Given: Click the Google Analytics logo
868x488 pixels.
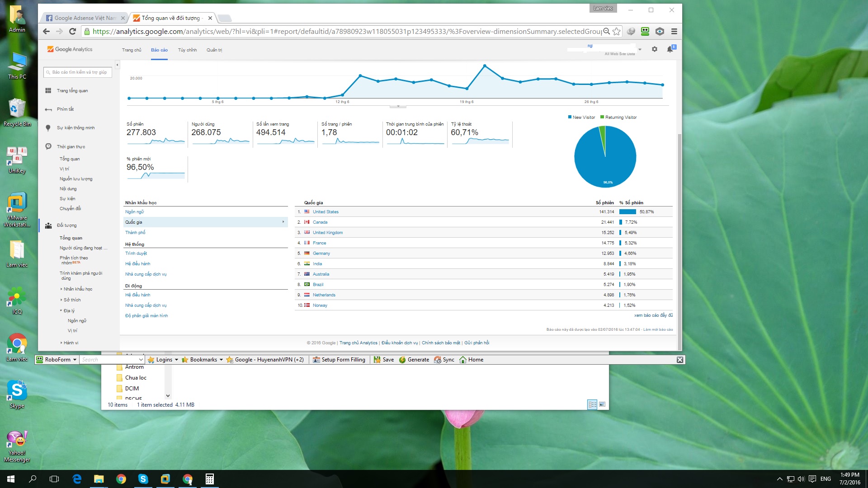Looking at the screenshot, I should click(x=70, y=49).
